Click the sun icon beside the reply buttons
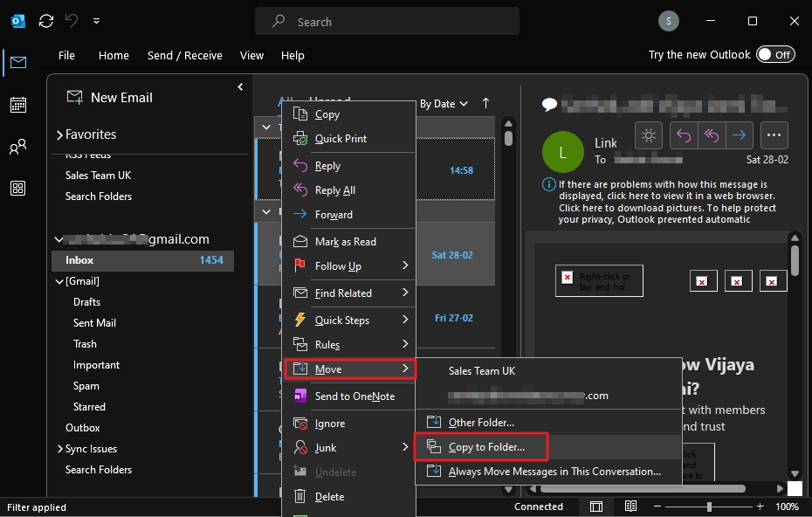The image size is (812, 517). 648,135
